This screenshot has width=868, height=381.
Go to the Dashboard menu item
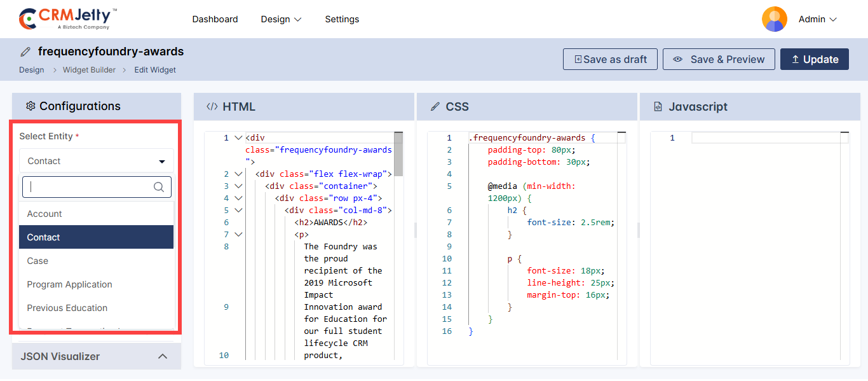(215, 19)
